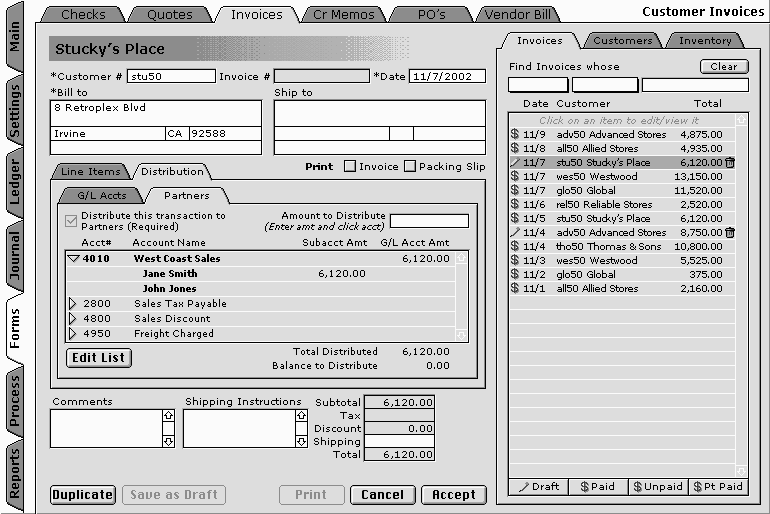Select the John Jones partner row

[261, 289]
